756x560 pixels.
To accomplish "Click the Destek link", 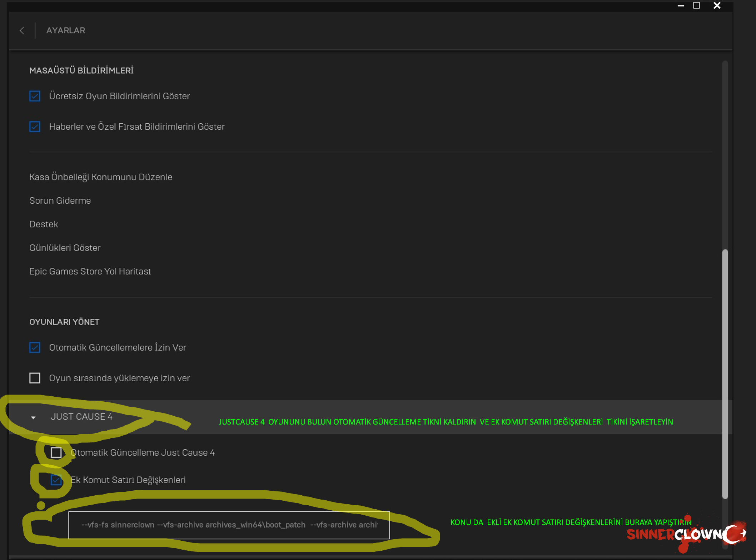I will pyautogui.click(x=44, y=224).
